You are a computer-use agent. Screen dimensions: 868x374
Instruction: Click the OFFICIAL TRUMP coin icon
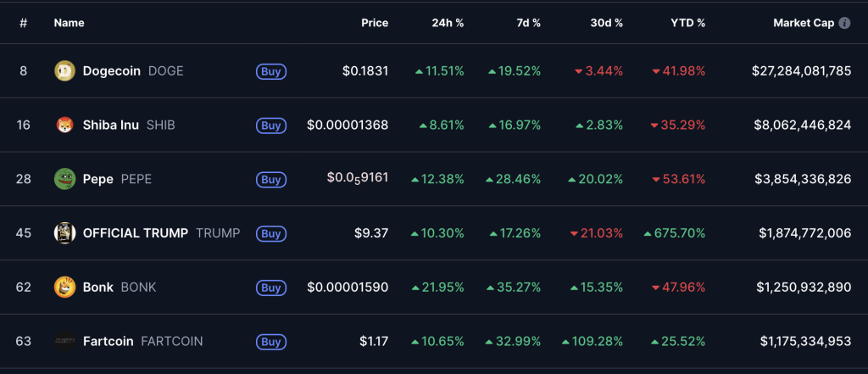64,233
